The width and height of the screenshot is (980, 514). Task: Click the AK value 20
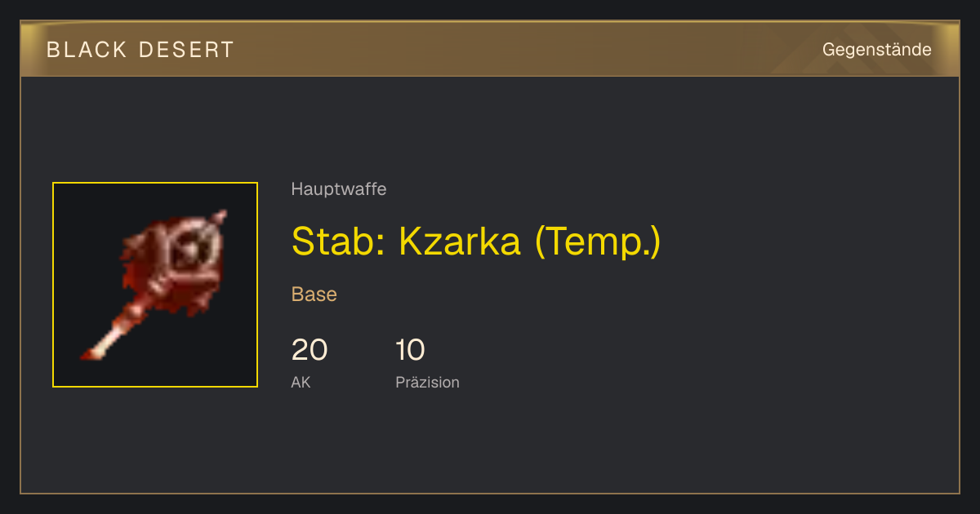(x=310, y=350)
